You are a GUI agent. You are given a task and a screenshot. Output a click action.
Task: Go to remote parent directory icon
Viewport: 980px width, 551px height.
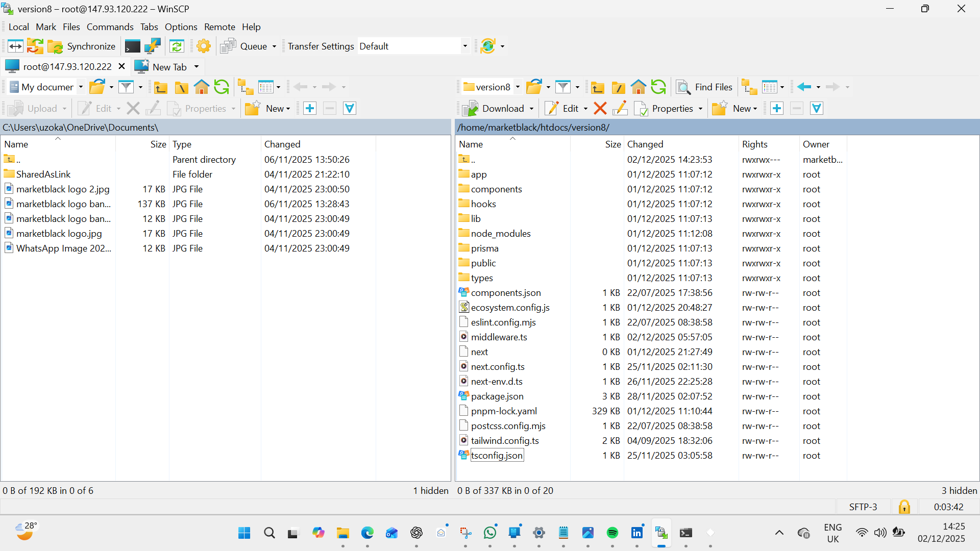pos(597,87)
